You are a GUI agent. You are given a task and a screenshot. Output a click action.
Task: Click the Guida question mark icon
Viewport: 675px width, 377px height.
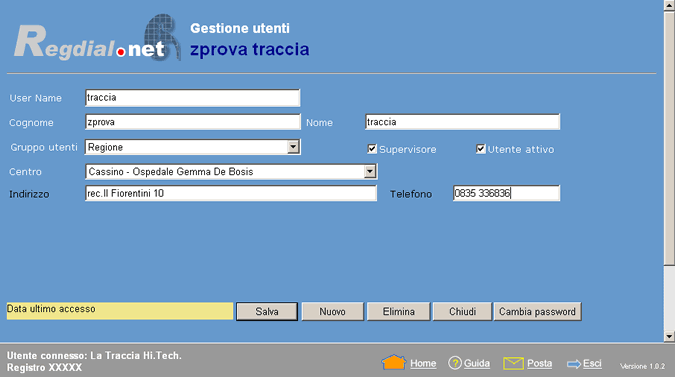(x=455, y=363)
